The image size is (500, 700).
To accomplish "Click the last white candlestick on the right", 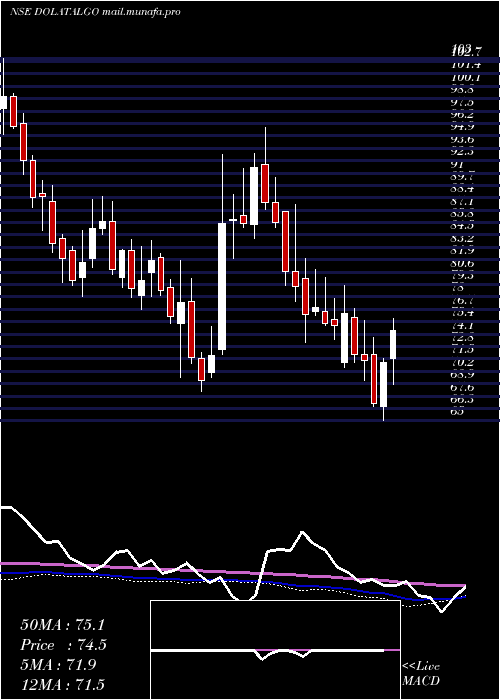I will (393, 344).
